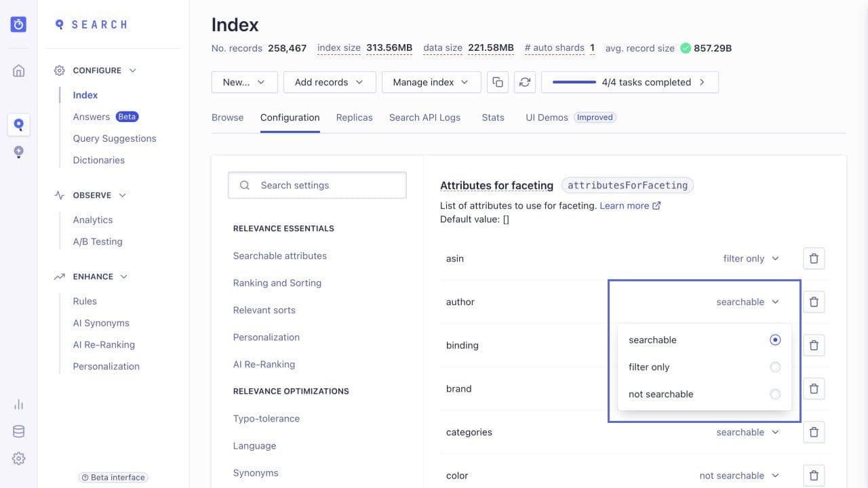The width and height of the screenshot is (868, 488).
Task: Select the filter only radio option
Action: coord(775,367)
